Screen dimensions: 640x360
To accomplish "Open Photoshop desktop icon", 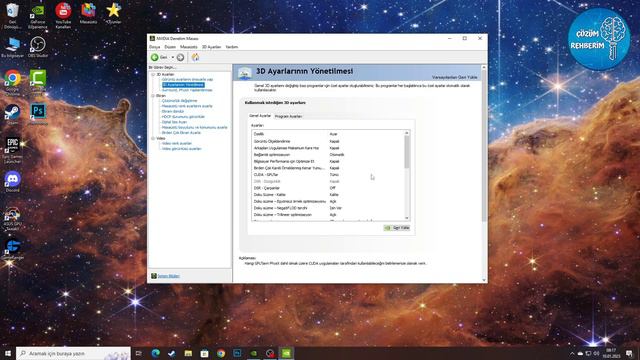I will point(38,113).
